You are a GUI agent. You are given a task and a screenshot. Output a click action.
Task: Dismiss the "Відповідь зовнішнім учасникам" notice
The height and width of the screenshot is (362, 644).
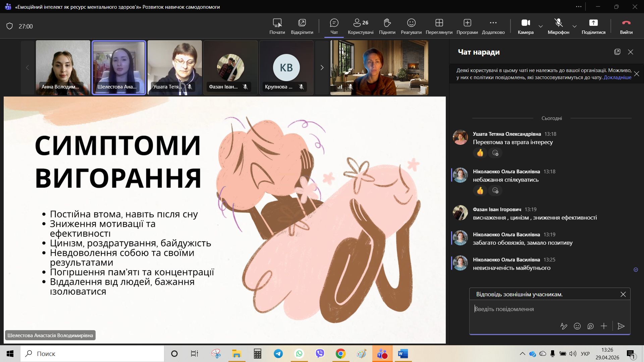[623, 294]
